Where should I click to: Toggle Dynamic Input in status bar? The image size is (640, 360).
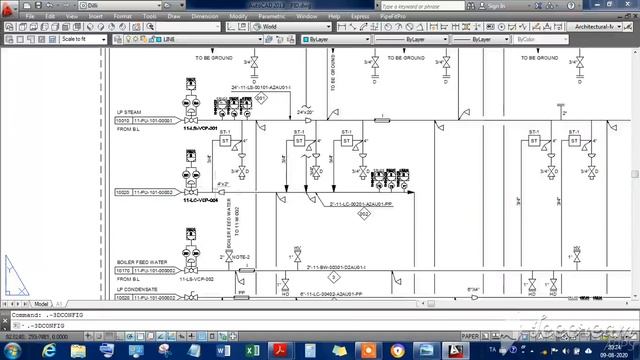[182, 337]
